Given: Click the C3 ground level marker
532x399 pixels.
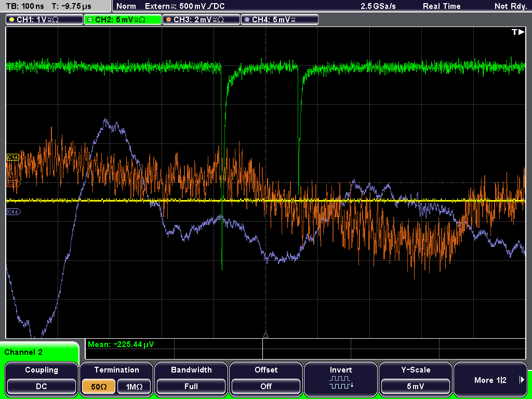Looking at the screenshot, I should point(14,184).
